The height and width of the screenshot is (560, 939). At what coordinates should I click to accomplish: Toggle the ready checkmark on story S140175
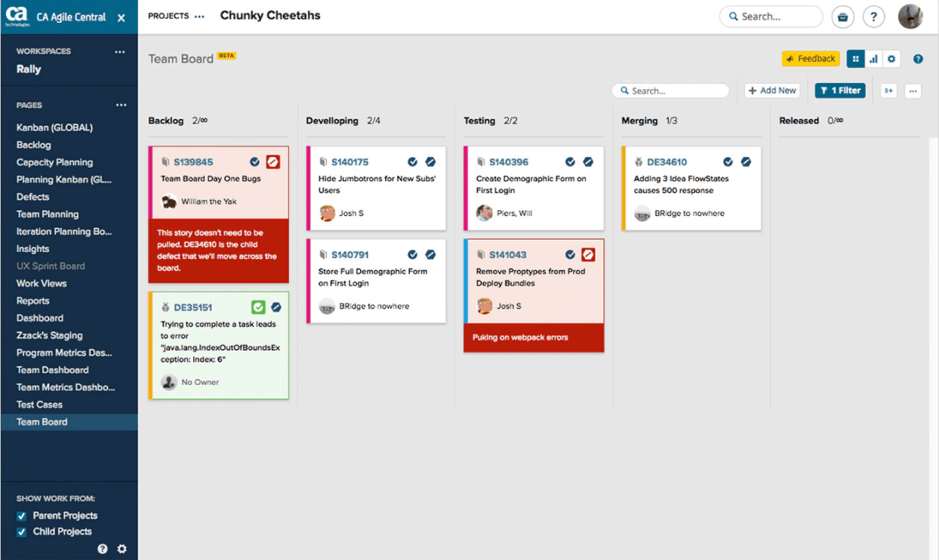click(x=412, y=162)
